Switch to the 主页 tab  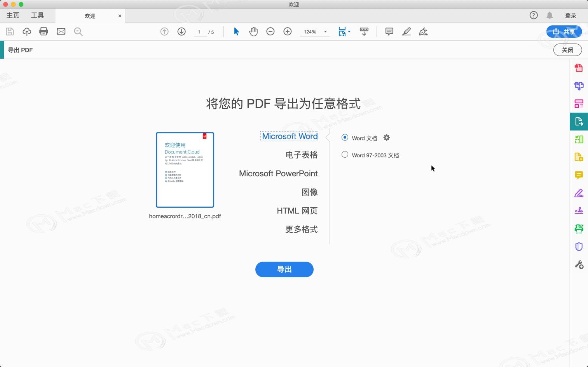tap(13, 15)
